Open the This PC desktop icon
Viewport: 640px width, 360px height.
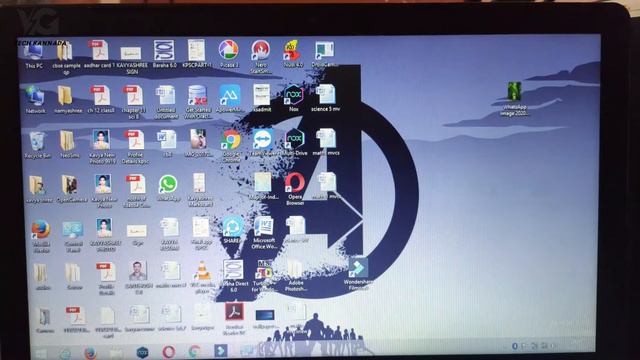34,53
